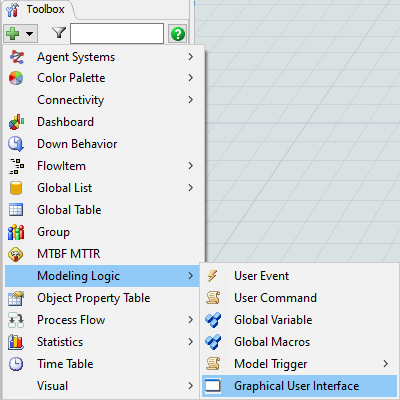Screen dimensions: 400x400
Task: Click the Global Table grid icon
Action: pos(16,210)
